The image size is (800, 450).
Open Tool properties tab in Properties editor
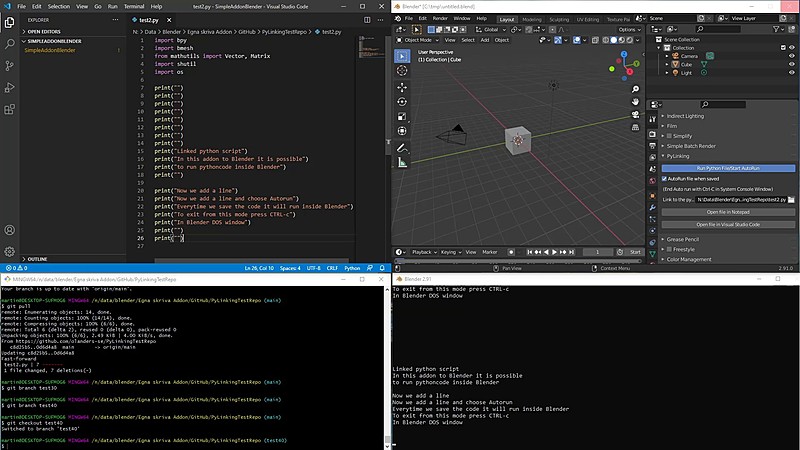(653, 119)
